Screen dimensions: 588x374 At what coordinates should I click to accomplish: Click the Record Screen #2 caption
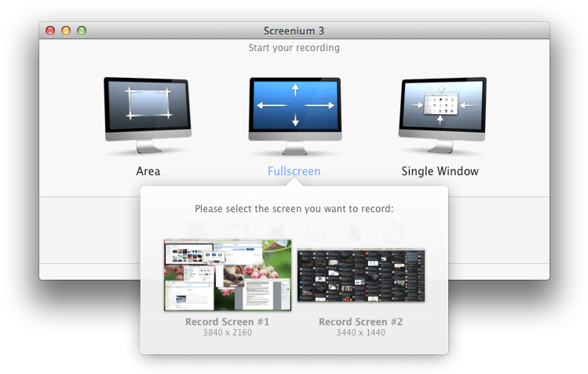361,322
